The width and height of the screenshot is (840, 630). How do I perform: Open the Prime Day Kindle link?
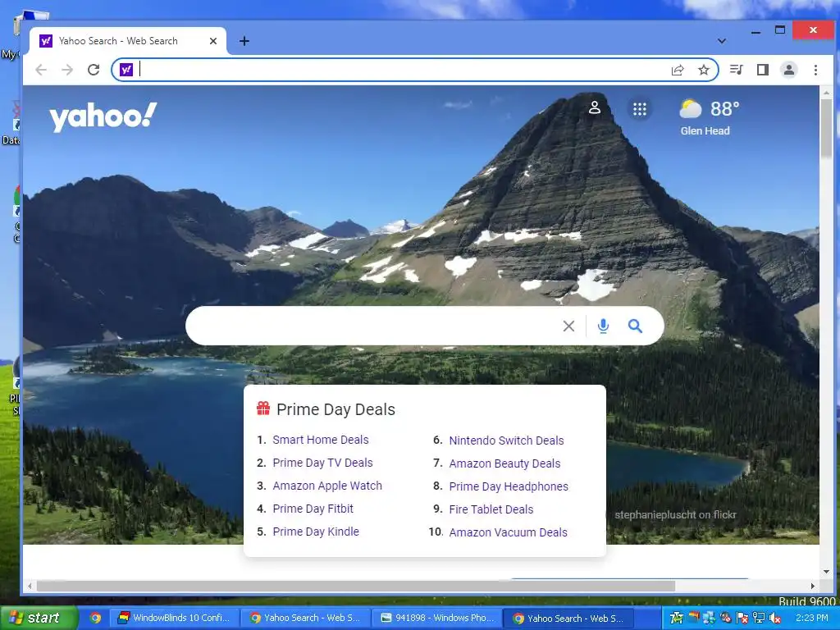tap(316, 532)
